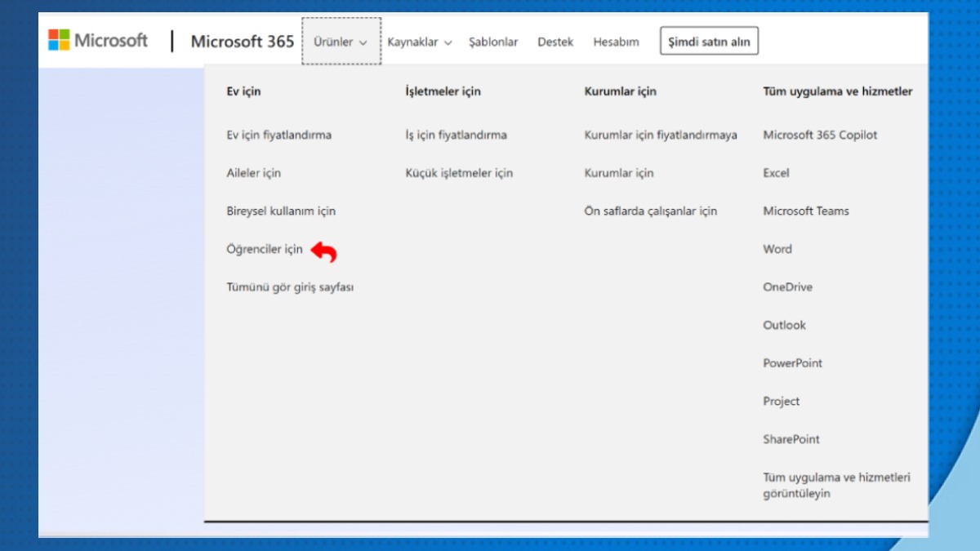Open the SharePoint link
Viewport: 980px width, 551px height.
pyautogui.click(x=791, y=439)
